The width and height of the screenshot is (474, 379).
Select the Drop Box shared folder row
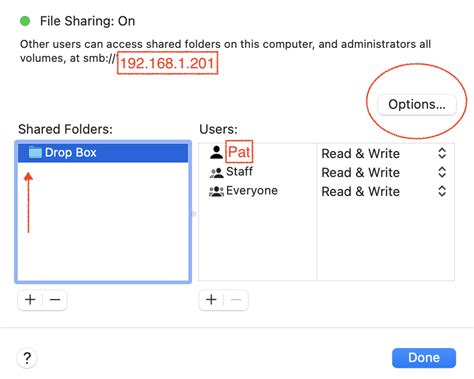pyautogui.click(x=103, y=153)
